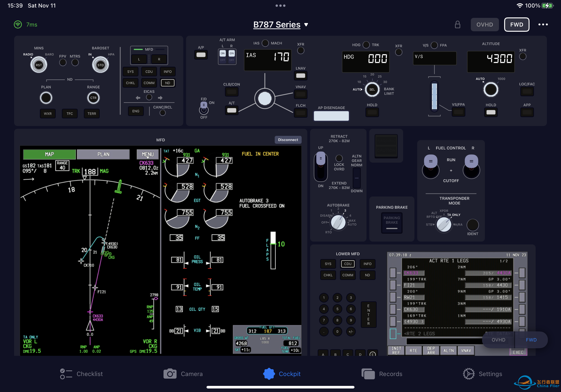Image resolution: width=561 pixels, height=392 pixels.
Task: Switch to the OVHD panel at top
Action: pyautogui.click(x=484, y=24)
